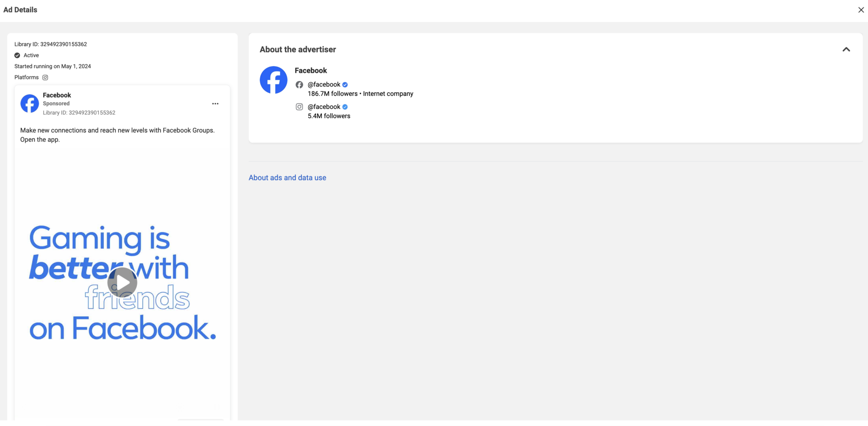Click the verified badge beside the Instagram handle
The width and height of the screenshot is (868, 426).
click(345, 107)
